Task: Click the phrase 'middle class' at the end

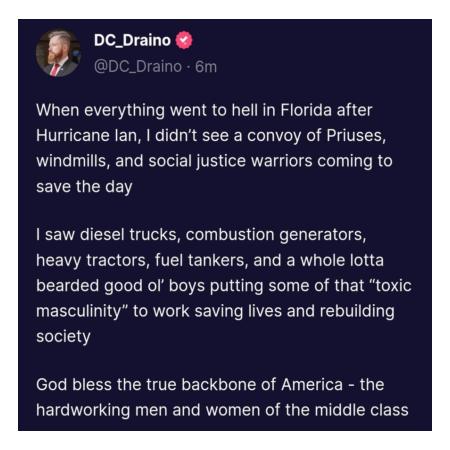Action: pyautogui.click(x=362, y=410)
